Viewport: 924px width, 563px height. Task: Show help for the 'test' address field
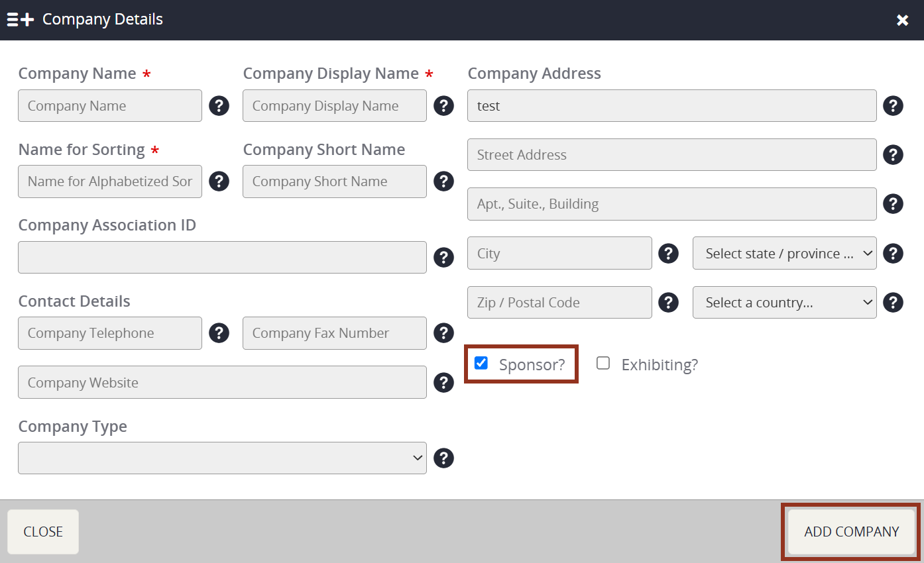click(894, 106)
